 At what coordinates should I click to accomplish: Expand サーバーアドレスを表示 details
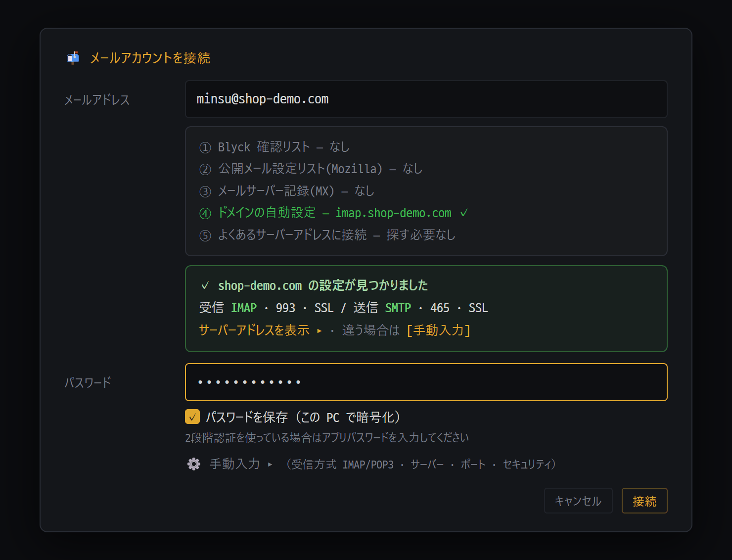point(254,330)
